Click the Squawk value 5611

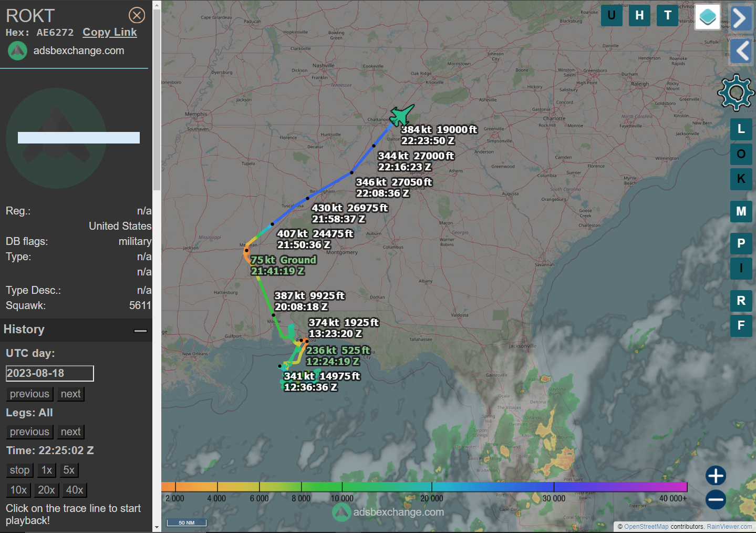coord(140,305)
